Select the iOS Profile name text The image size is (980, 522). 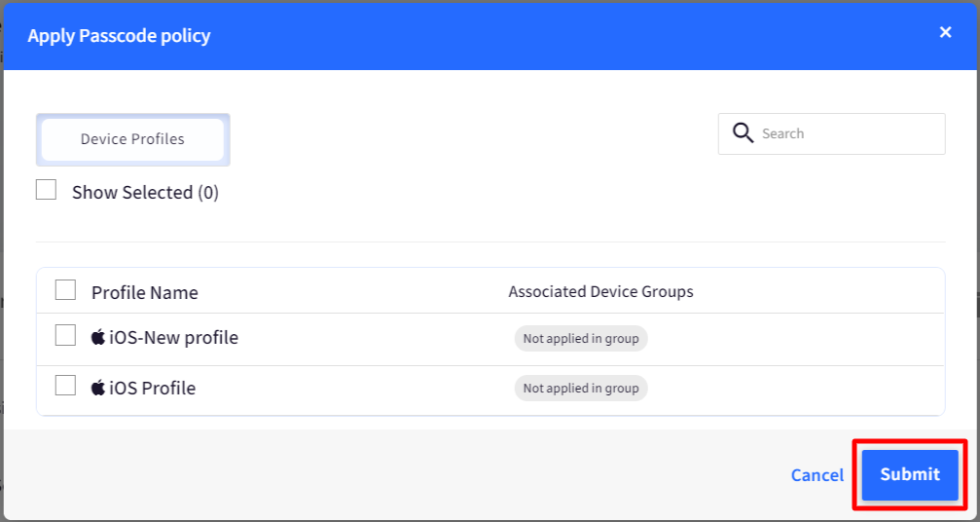153,389
